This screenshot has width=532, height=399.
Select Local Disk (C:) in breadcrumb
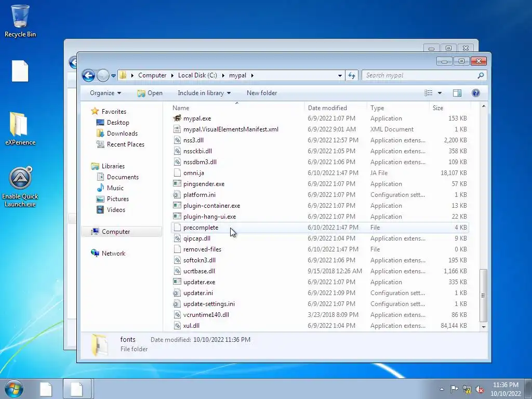tap(197, 75)
